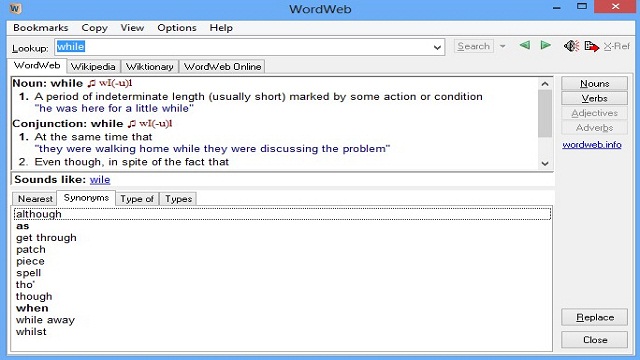Screen dimensions: 640x360
Task: Open the wordweb.info link
Action: (592, 144)
